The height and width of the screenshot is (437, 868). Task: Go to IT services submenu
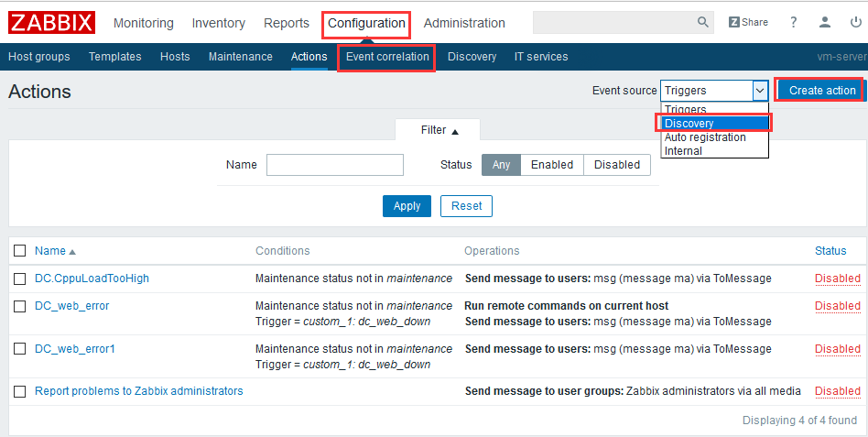[541, 57]
